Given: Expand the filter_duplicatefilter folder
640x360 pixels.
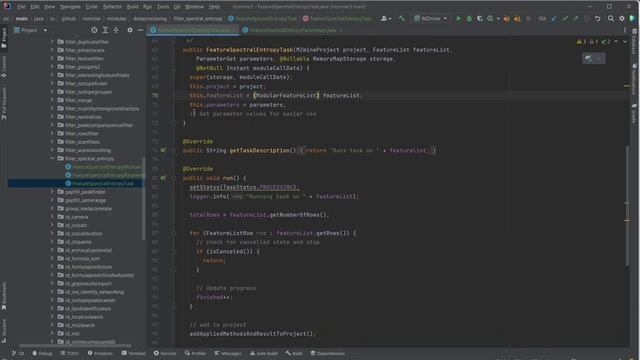Looking at the screenshot, I should 52,42.
